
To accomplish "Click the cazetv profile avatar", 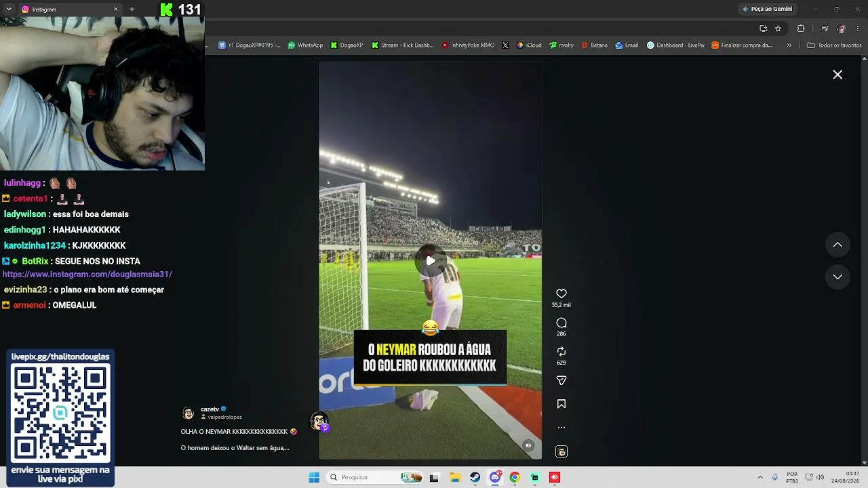I will [x=188, y=413].
